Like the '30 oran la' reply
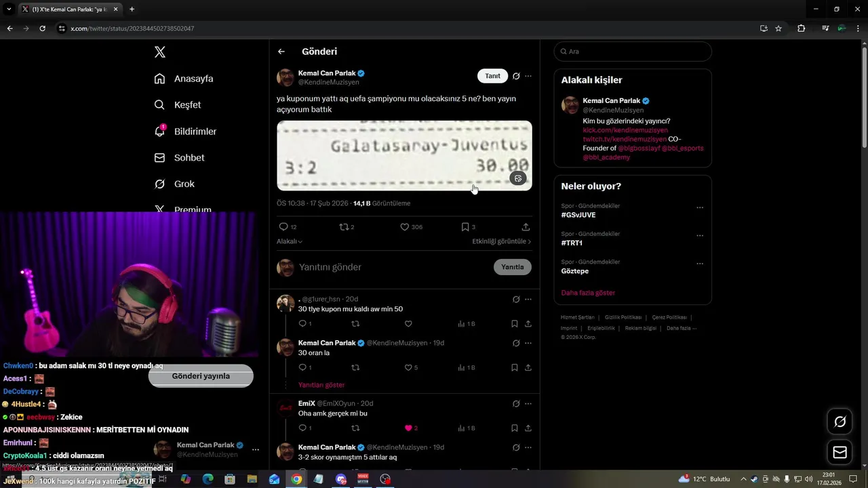 408,367
